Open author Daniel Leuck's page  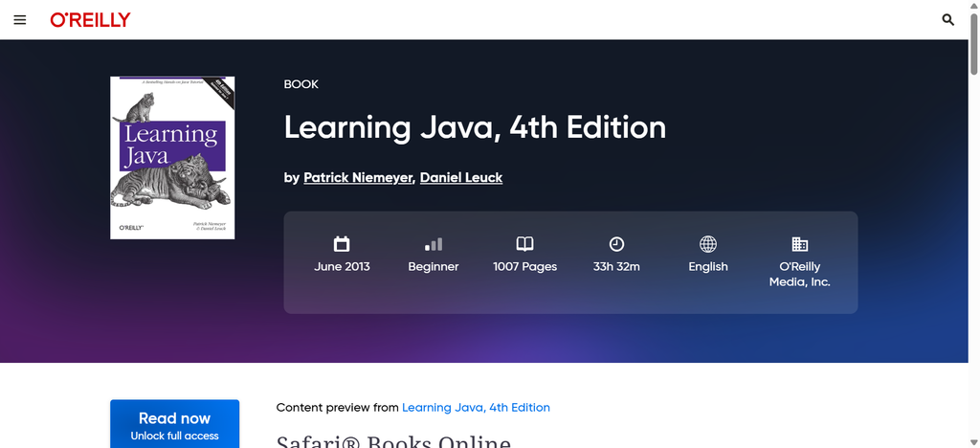(461, 178)
